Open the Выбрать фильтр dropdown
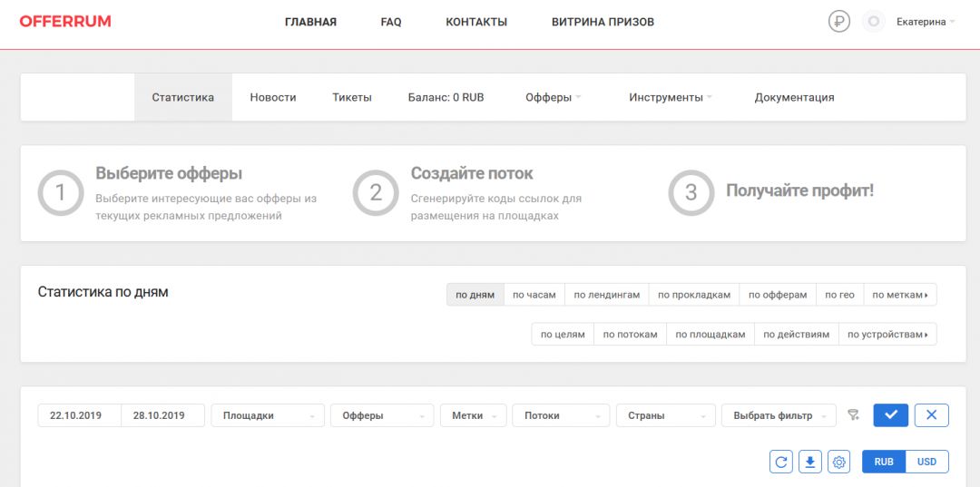Screen dimensions: 980x487 click(779, 415)
